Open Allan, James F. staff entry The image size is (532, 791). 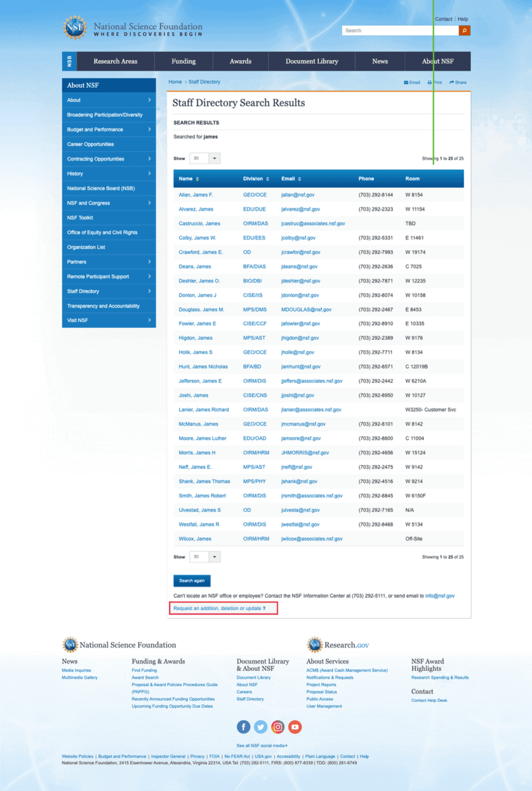(x=196, y=195)
